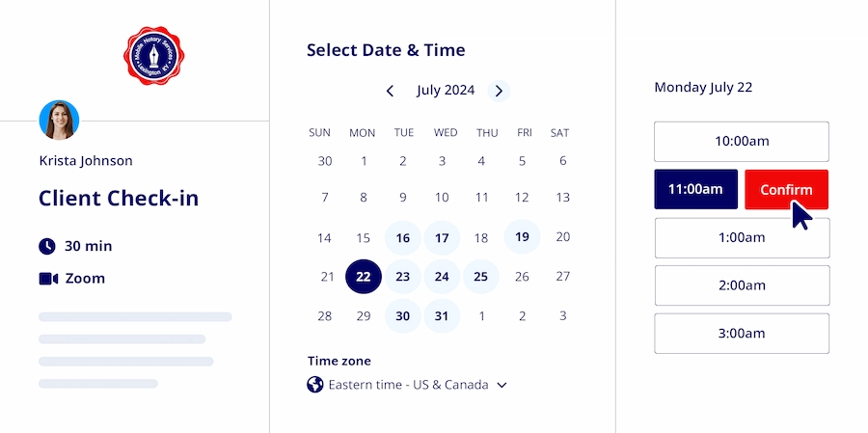Select the 10:00am time slot
This screenshot has height=433, width=868.
pyautogui.click(x=741, y=142)
